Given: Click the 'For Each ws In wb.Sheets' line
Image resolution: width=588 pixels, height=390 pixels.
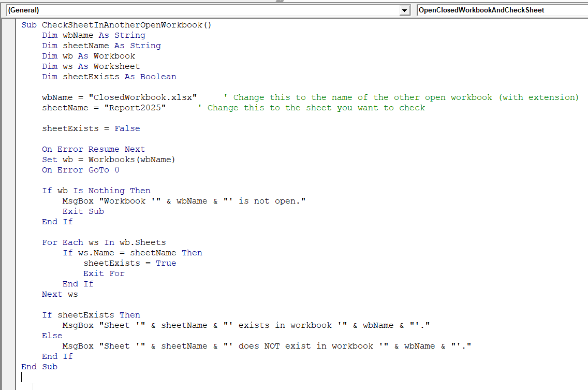Looking at the screenshot, I should [x=104, y=242].
